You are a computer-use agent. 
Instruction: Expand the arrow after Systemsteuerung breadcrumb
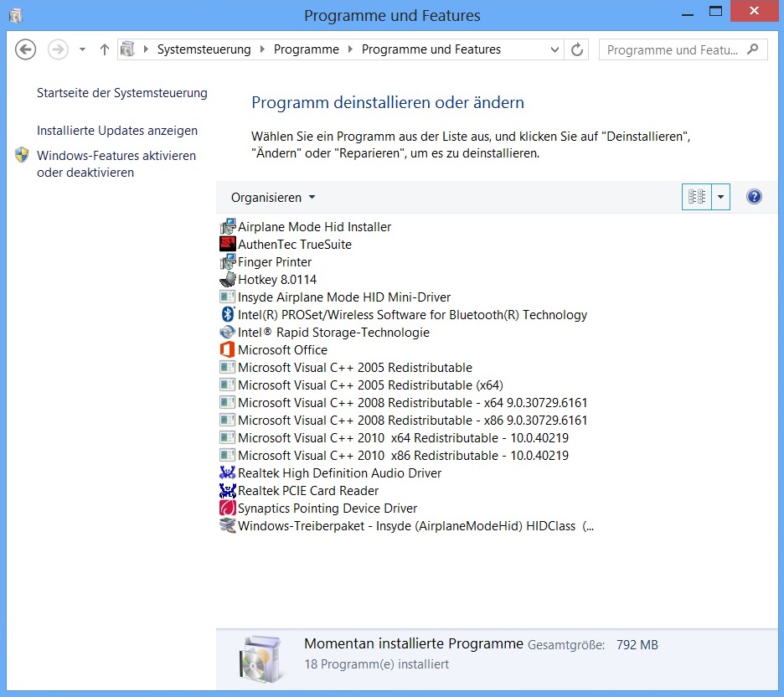click(x=262, y=49)
